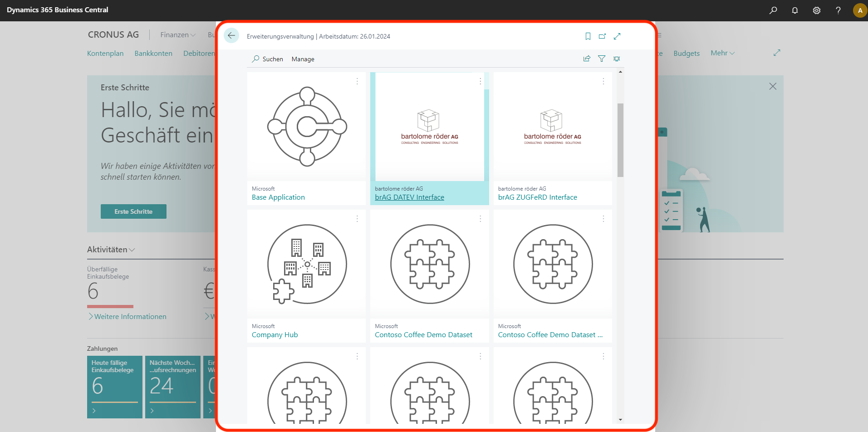Click the Base Application logo thumbnail
This screenshot has height=432, width=868.
pyautogui.click(x=307, y=127)
